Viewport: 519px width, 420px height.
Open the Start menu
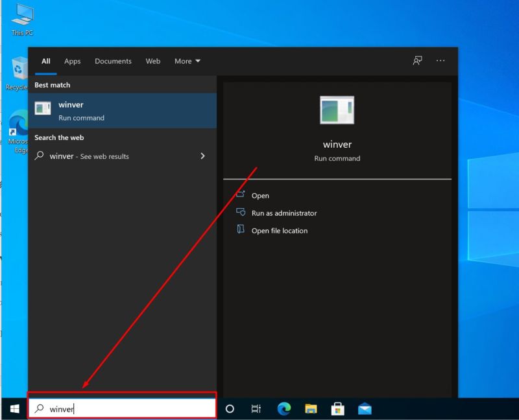13,409
